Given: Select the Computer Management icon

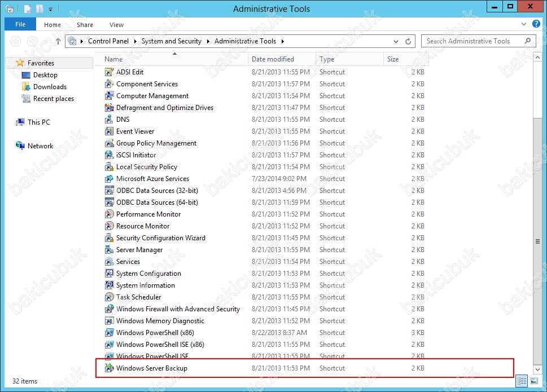Looking at the screenshot, I should (x=109, y=96).
